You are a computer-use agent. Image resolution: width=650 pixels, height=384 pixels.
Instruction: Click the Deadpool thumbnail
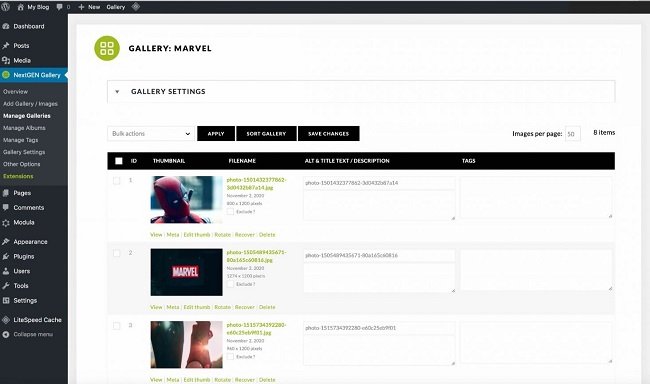[x=187, y=199]
